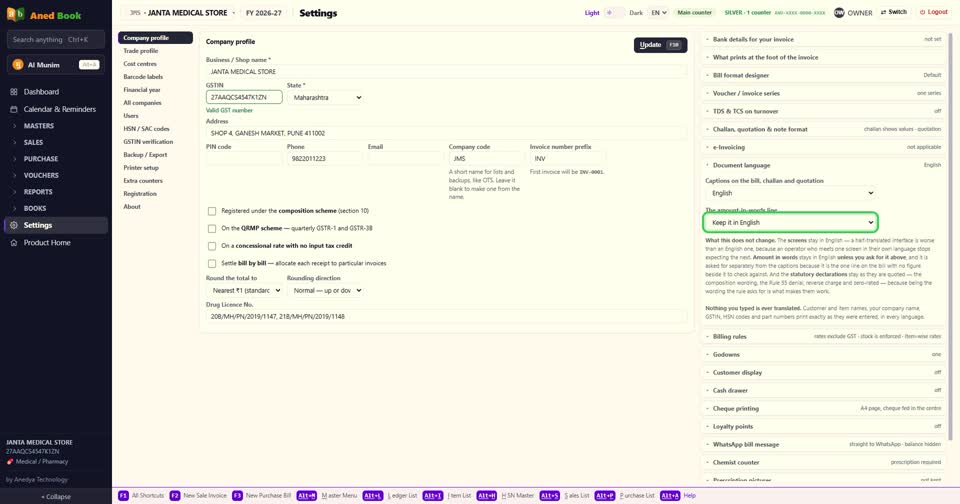This screenshot has width=960, height=504.
Task: Expand the Bill format designer section
Action: 823,75
